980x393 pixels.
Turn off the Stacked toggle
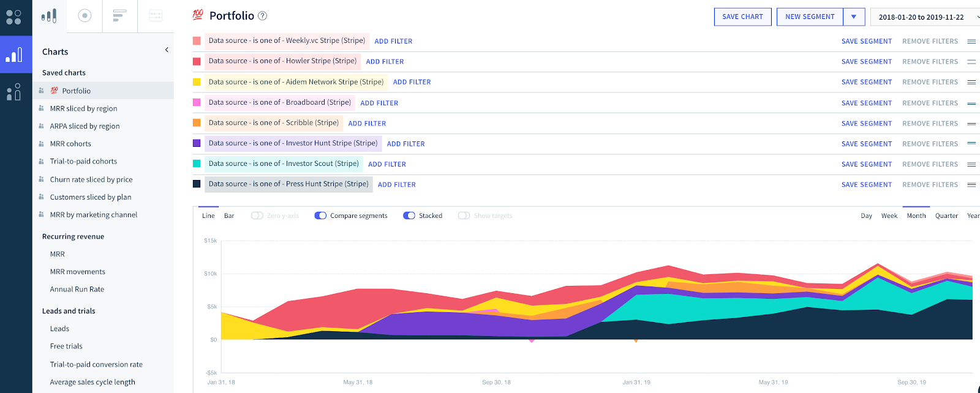(x=409, y=215)
